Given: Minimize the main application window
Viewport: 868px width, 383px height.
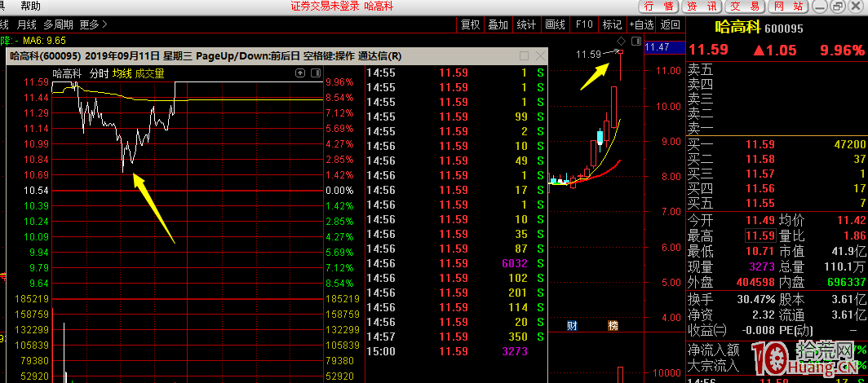Looking at the screenshot, I should (820, 6).
